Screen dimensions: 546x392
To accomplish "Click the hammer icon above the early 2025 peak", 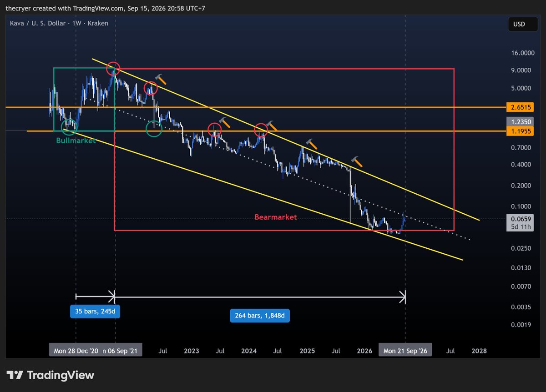I will coord(312,144).
